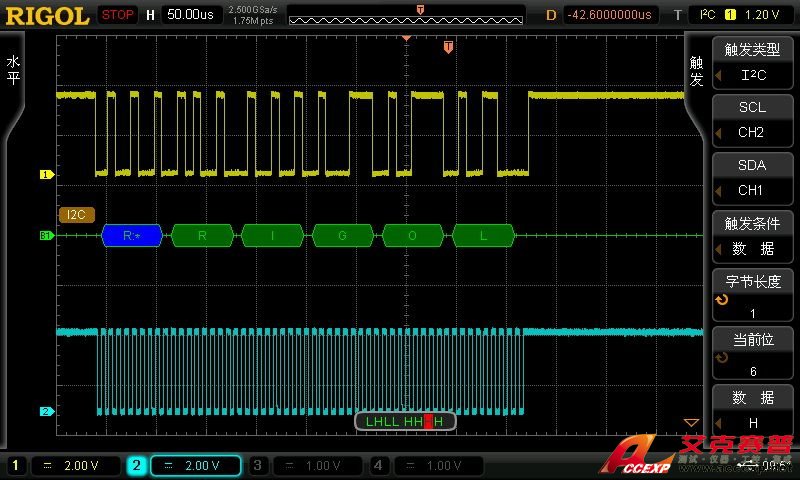This screenshot has width=800, height=480.
Task: Click the green B1 bus marker
Action: (45, 236)
